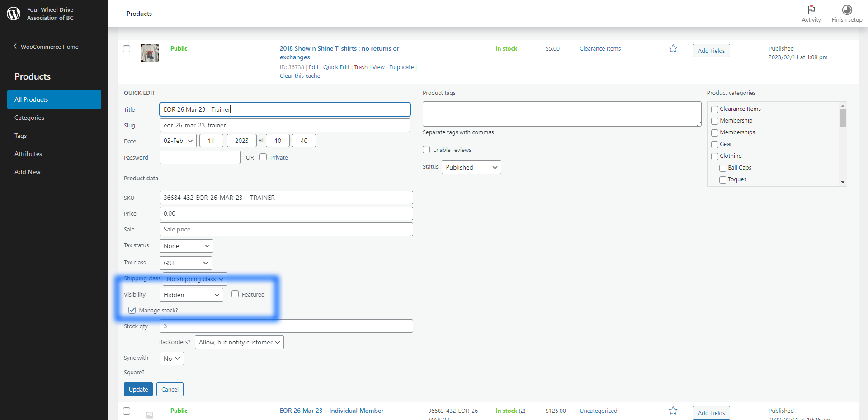The height and width of the screenshot is (420, 868).
Task: Open the month dropdown showing 02-Feb
Action: (178, 141)
